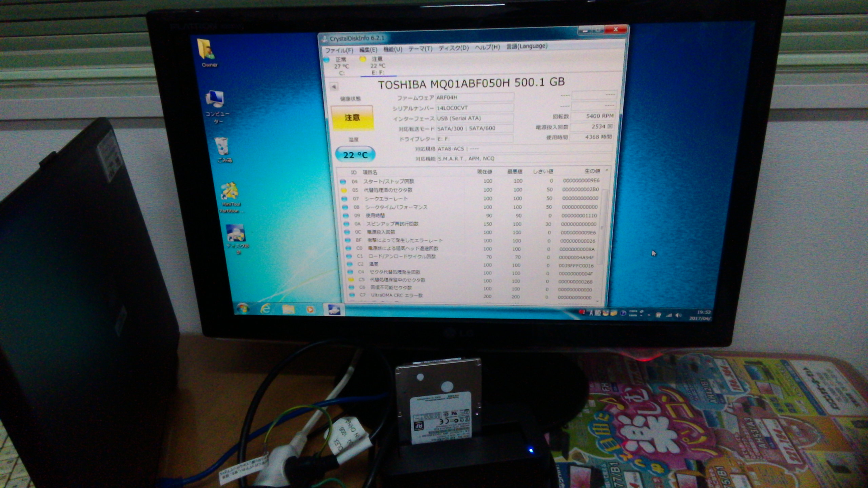The height and width of the screenshot is (488, 868).
Task: Select row 04 スタート/ストップ回数
Action: pos(470,181)
